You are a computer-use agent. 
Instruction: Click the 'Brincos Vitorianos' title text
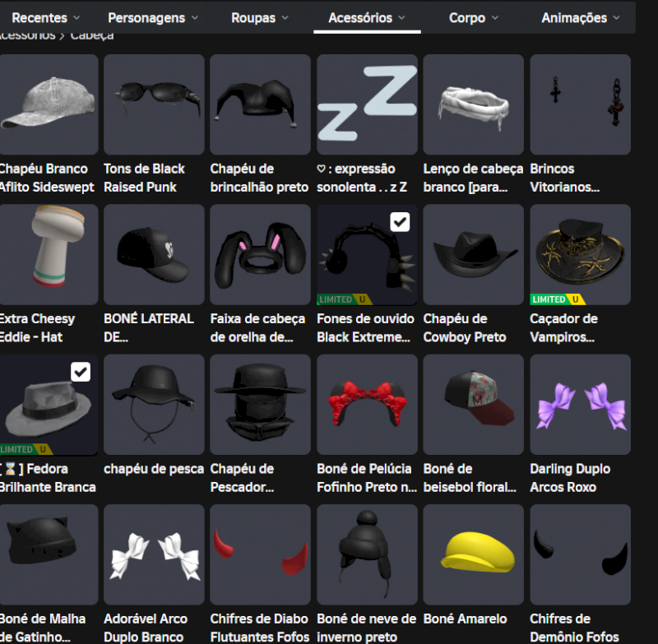[x=564, y=178]
